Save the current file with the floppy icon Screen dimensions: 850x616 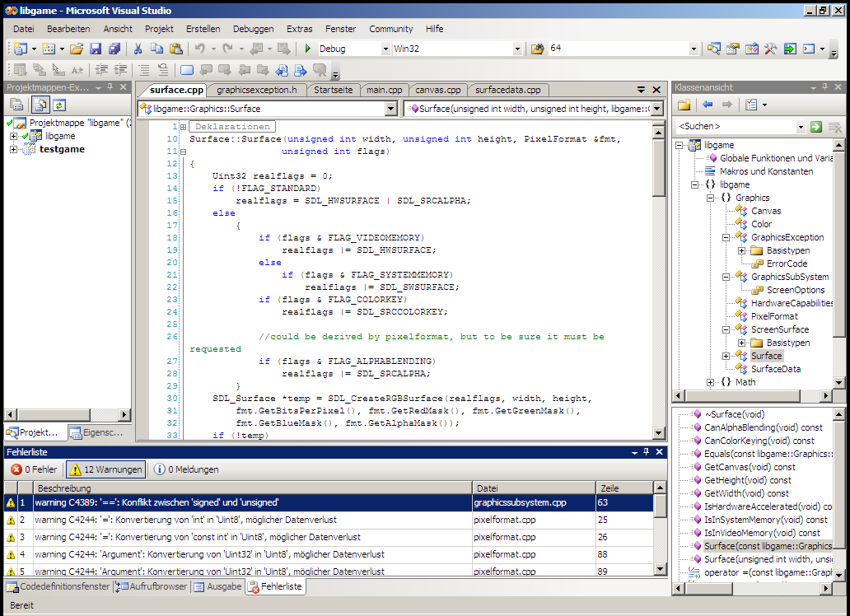click(96, 49)
